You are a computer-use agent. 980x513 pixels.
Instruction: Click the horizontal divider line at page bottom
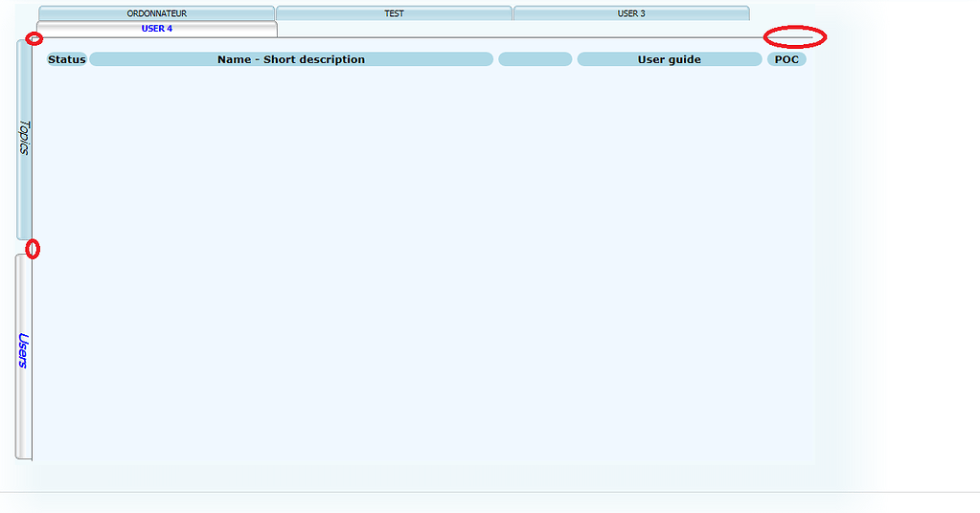pos(490,492)
